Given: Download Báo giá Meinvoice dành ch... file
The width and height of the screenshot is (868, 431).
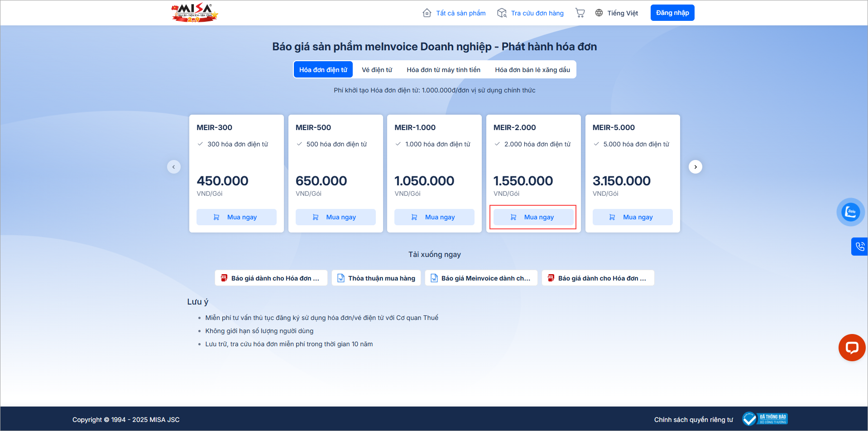Looking at the screenshot, I should [481, 278].
